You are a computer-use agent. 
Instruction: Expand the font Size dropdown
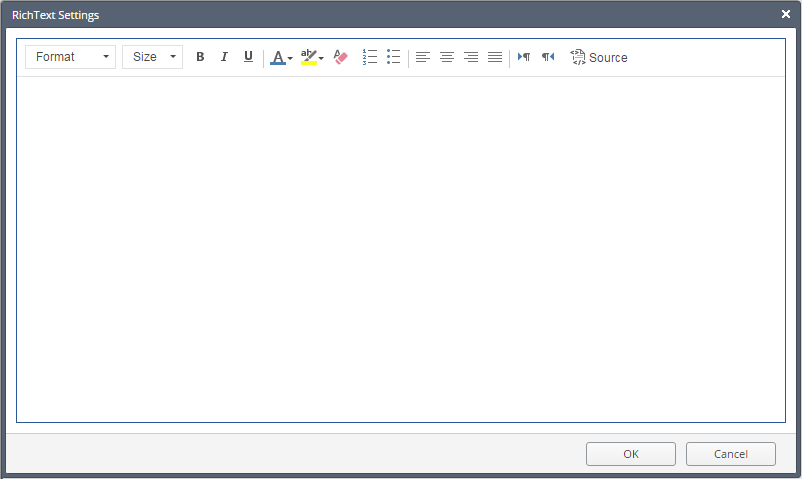[152, 57]
